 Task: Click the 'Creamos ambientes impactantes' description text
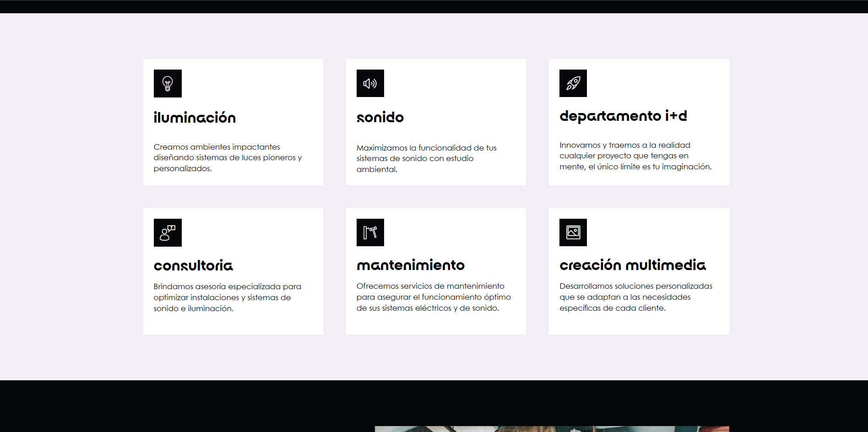click(x=228, y=157)
